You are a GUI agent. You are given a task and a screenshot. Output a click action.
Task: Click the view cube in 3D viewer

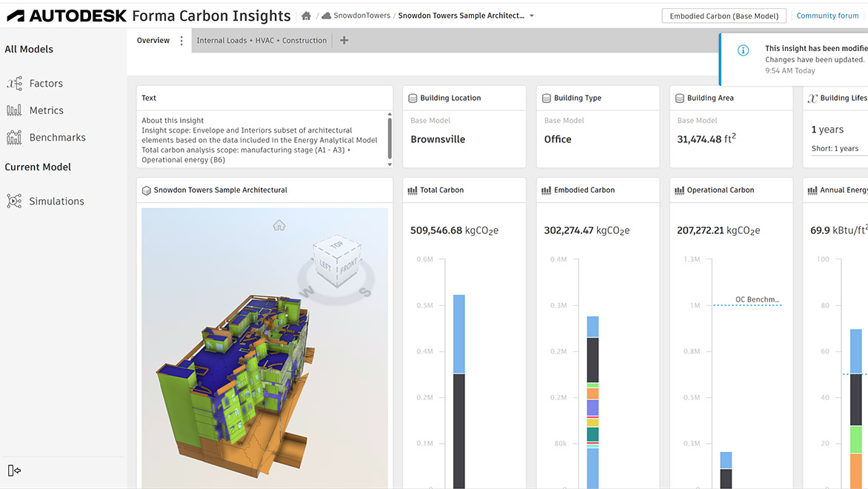(x=336, y=261)
